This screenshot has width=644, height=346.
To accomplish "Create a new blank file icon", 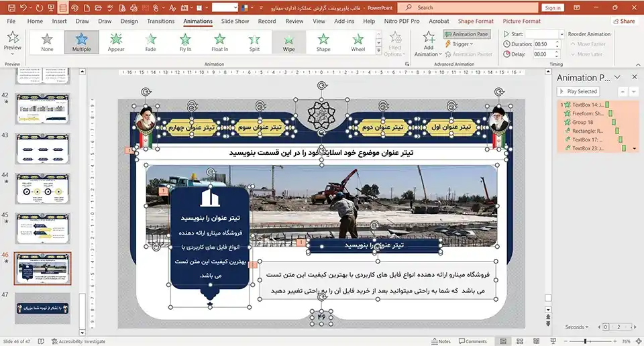I will coord(87,8).
